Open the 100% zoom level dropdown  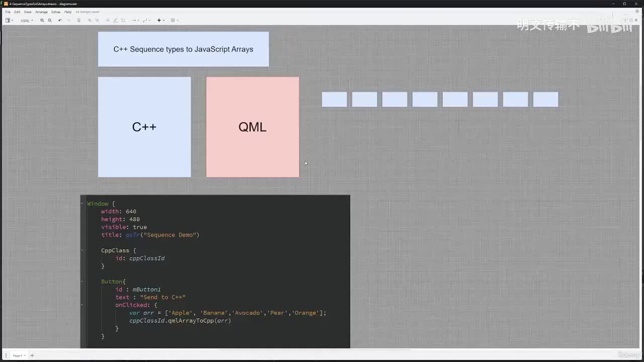click(x=26, y=21)
